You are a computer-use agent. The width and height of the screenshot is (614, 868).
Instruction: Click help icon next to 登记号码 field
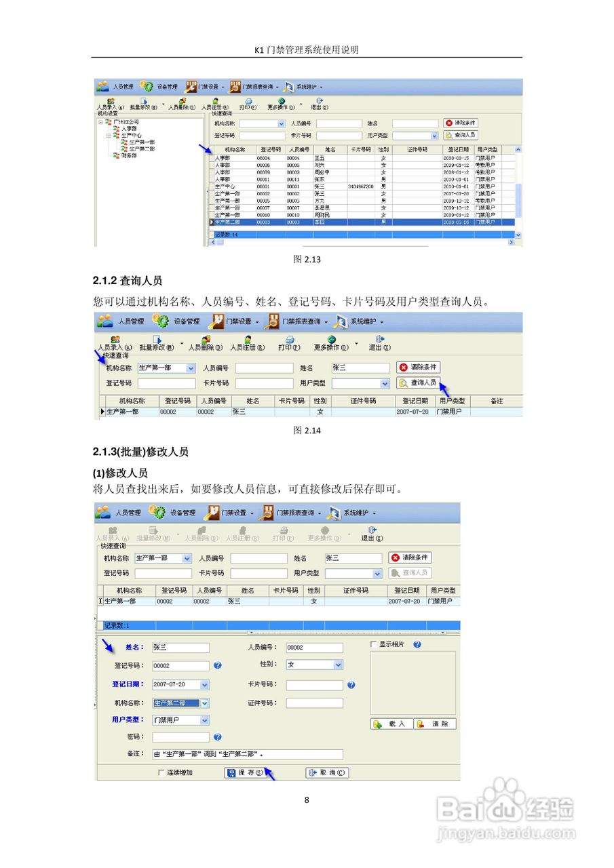(x=218, y=665)
